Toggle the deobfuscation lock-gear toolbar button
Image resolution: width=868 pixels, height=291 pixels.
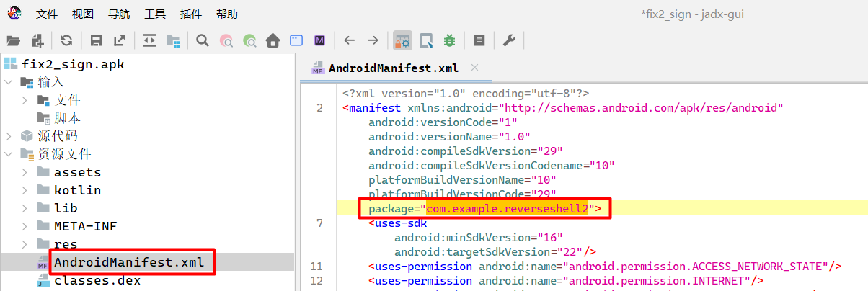(x=402, y=40)
